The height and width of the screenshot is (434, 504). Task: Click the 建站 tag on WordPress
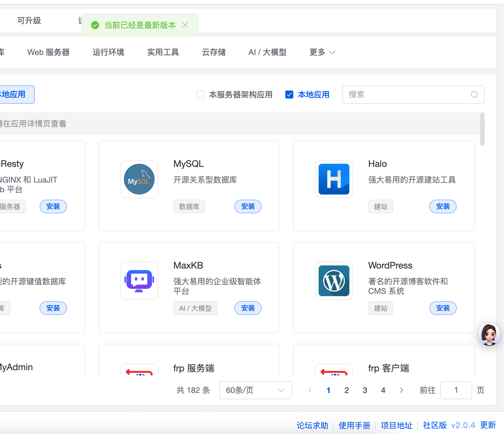tap(381, 308)
